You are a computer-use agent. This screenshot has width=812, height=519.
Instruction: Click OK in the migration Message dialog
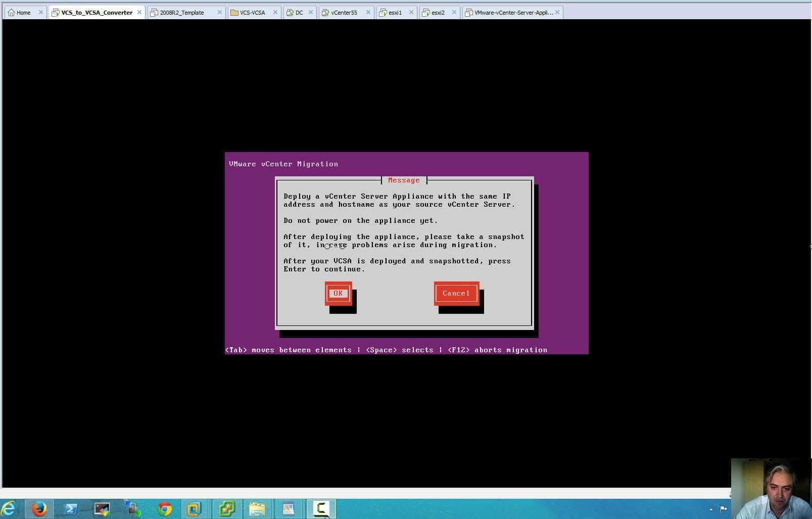click(x=338, y=294)
